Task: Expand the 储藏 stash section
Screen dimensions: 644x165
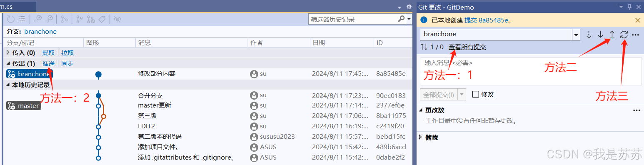Action: click(421, 137)
